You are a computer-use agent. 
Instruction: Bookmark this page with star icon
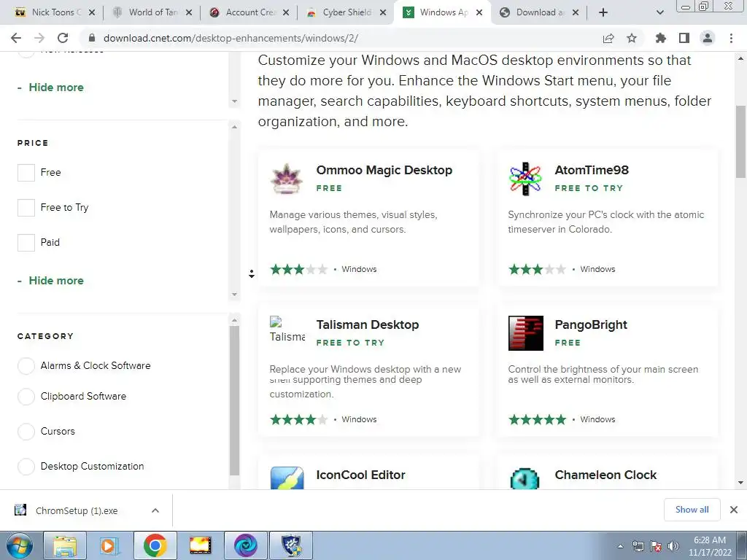[x=632, y=38]
